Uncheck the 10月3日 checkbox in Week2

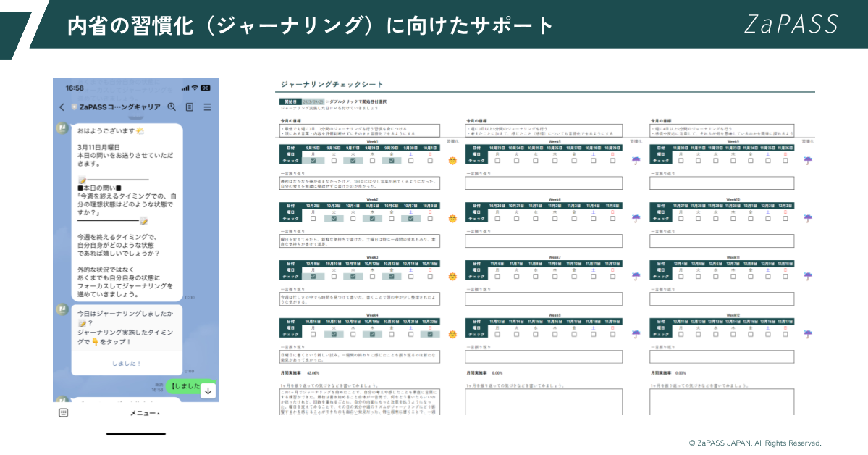(x=334, y=218)
